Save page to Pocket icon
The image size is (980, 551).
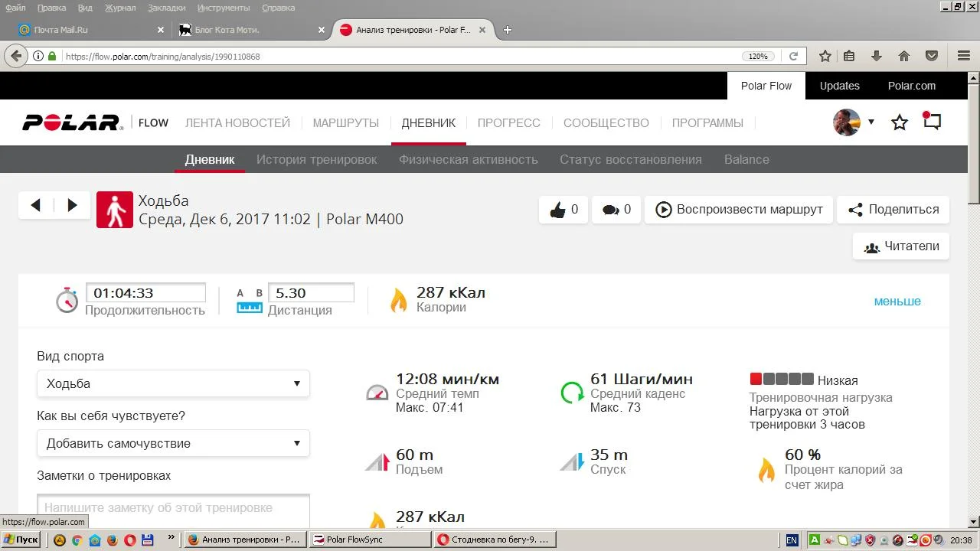pyautogui.click(x=932, y=56)
